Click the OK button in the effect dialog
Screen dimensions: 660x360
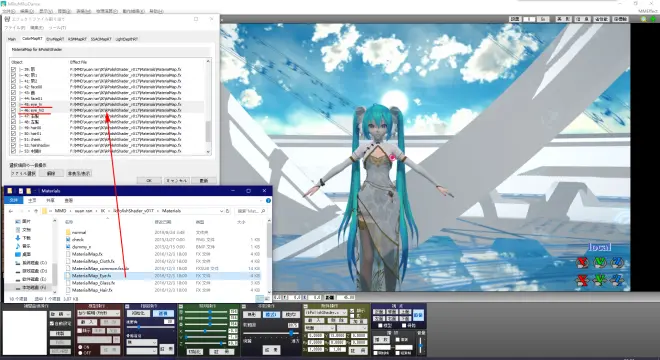[149, 180]
